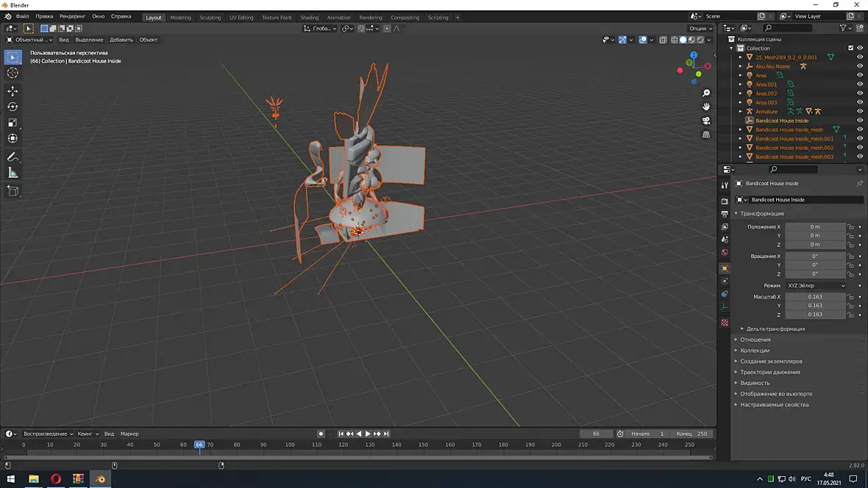Expand the Delta transform section

775,329
